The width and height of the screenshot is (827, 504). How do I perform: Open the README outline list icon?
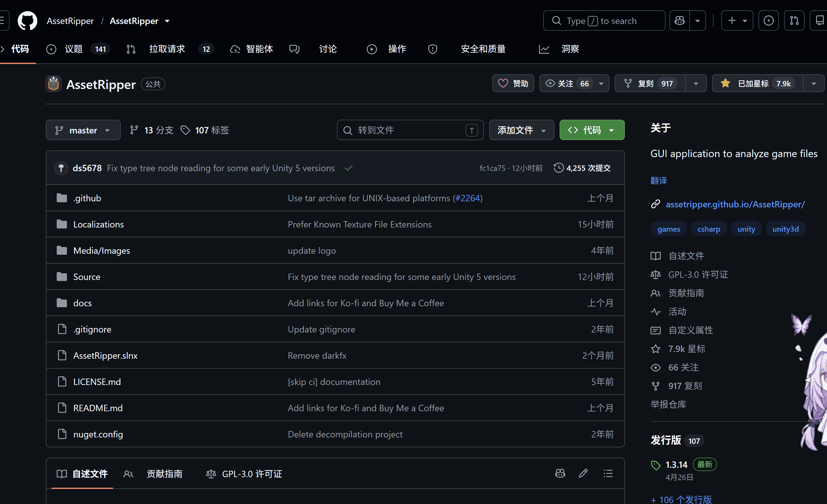pyautogui.click(x=608, y=474)
